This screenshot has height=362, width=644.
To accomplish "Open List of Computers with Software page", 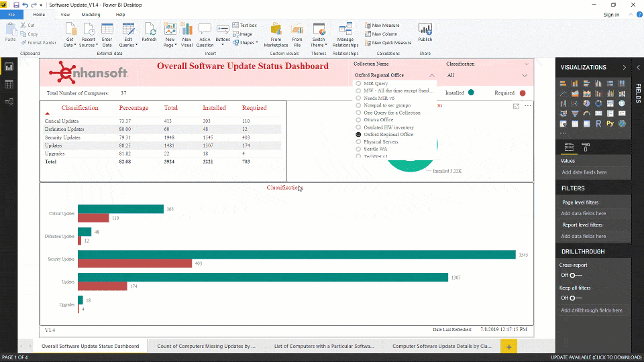I will point(324,346).
